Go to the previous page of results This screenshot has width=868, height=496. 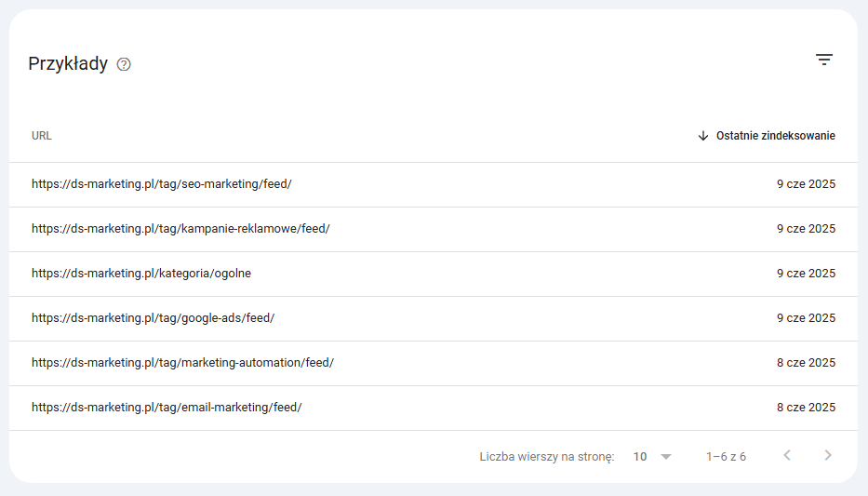pos(787,456)
